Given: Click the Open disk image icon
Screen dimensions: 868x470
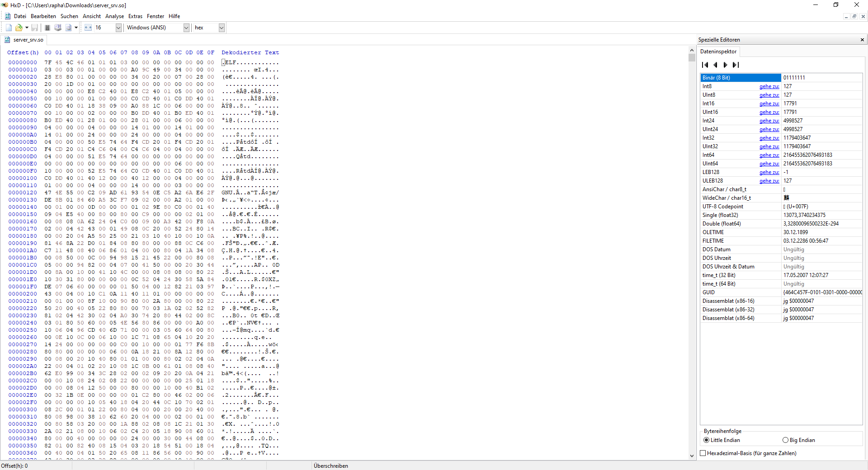Looking at the screenshot, I should 68,28.
